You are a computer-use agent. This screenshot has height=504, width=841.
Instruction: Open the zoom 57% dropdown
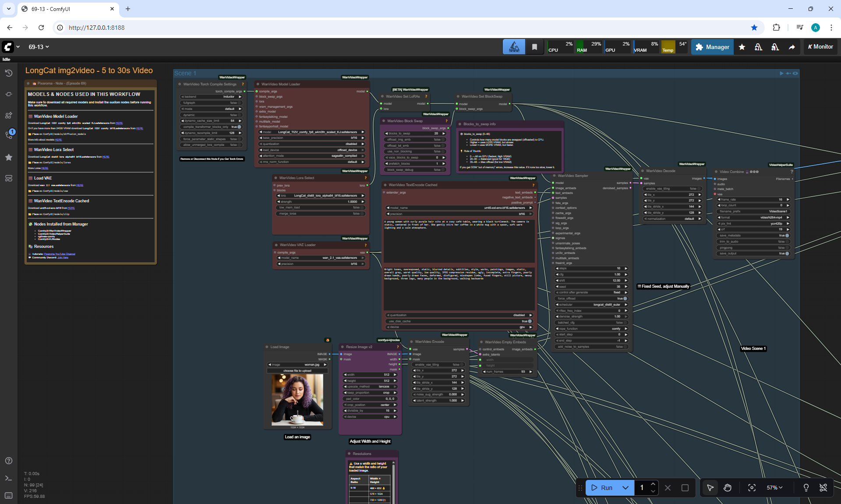774,487
